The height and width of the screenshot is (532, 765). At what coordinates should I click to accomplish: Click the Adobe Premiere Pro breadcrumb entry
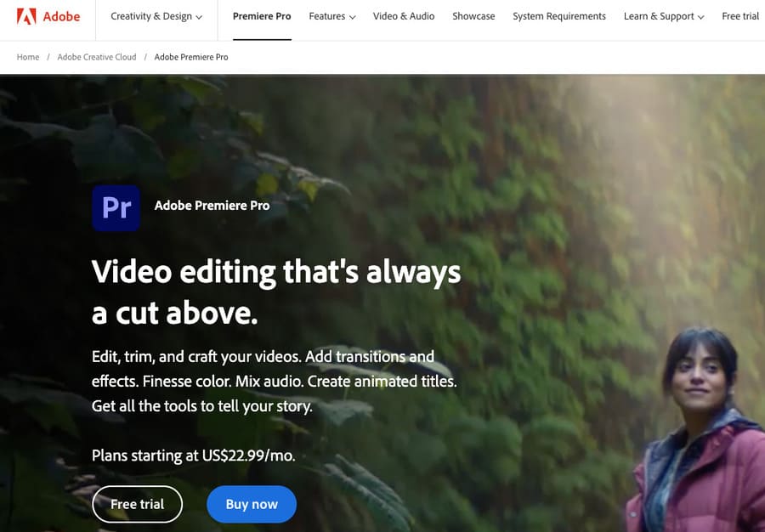tap(191, 56)
